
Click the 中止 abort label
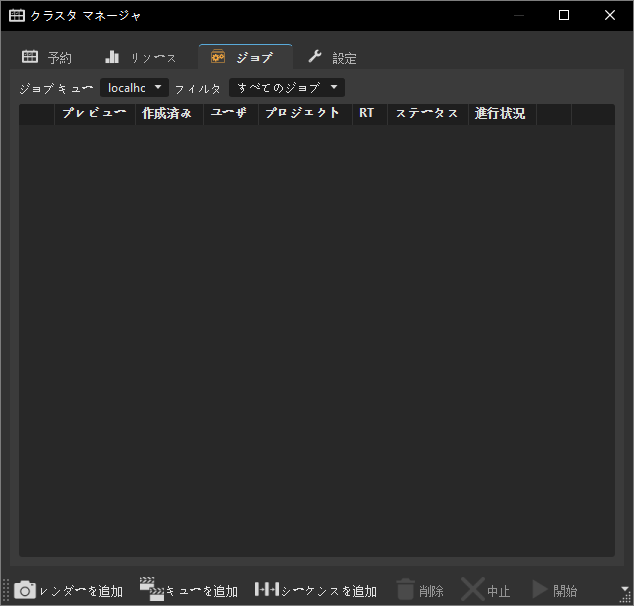pos(499,591)
